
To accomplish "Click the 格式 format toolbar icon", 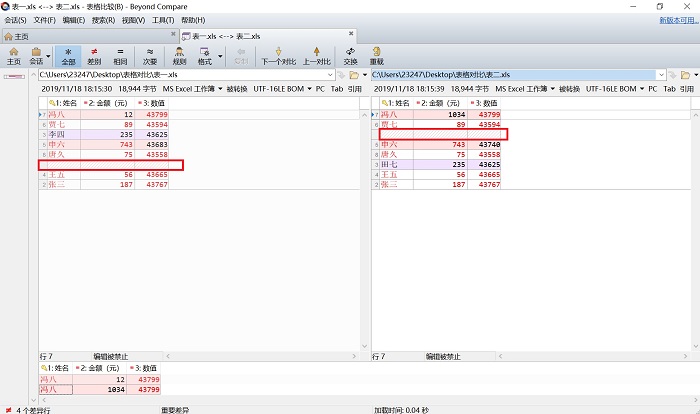I will click(205, 56).
